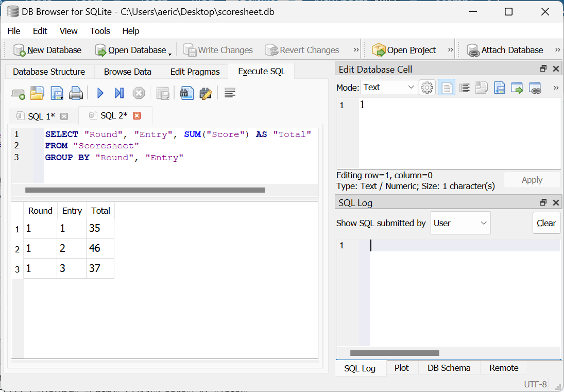Open an SQL file from disk

37,93
